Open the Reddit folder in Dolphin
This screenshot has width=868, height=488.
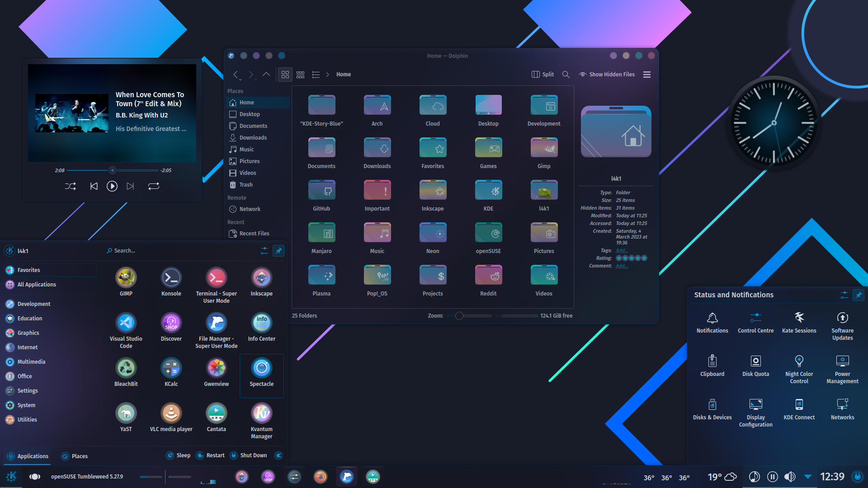pos(488,281)
